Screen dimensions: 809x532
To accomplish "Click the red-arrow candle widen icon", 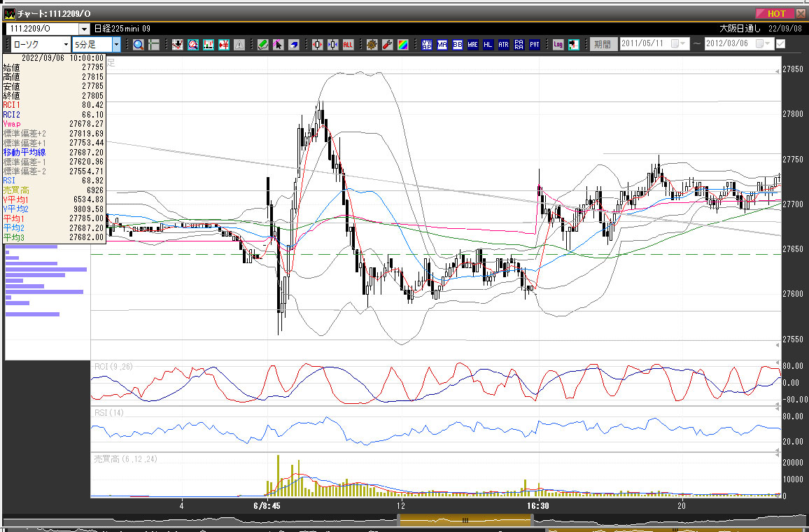I will (317, 45).
